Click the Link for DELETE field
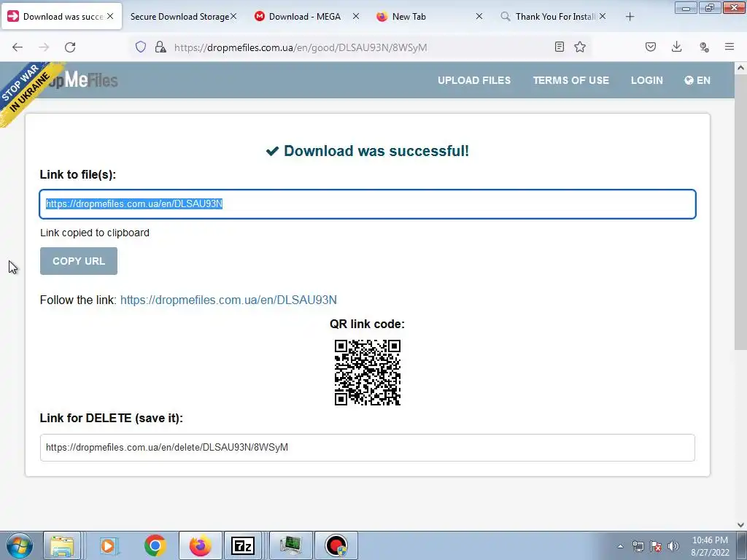The width and height of the screenshot is (747, 560). click(368, 447)
